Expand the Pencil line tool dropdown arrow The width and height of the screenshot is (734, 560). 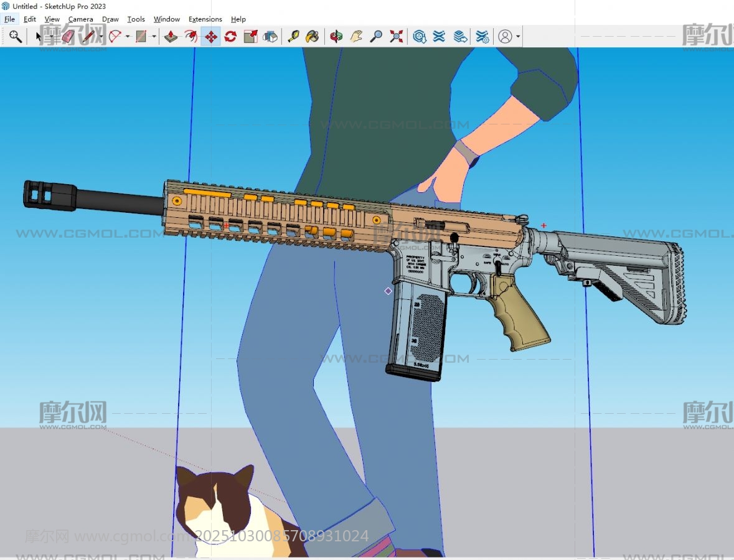[101, 37]
